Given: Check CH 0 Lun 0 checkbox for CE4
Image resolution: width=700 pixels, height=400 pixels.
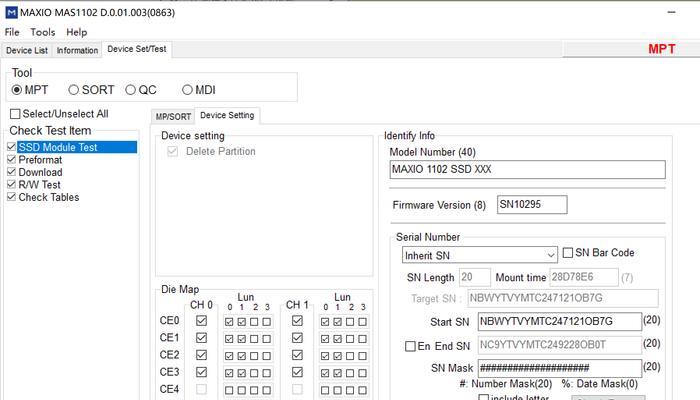Looking at the screenshot, I should [x=229, y=390].
